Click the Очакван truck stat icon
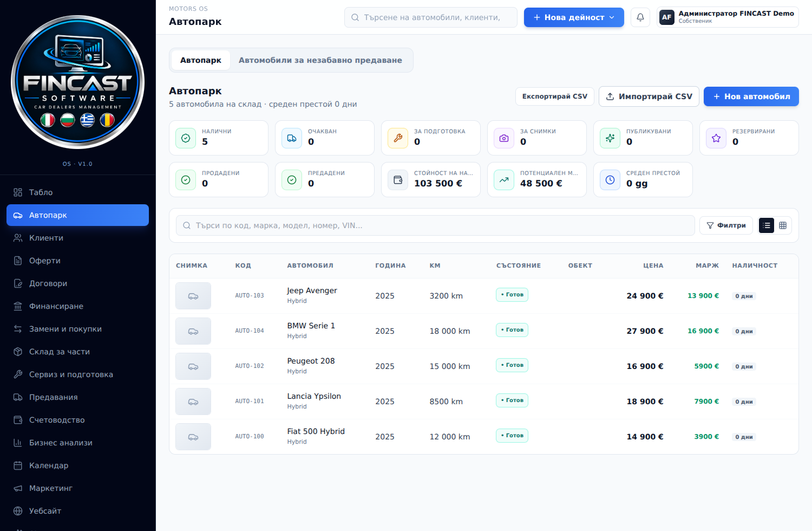The width and height of the screenshot is (812, 531). (x=292, y=138)
